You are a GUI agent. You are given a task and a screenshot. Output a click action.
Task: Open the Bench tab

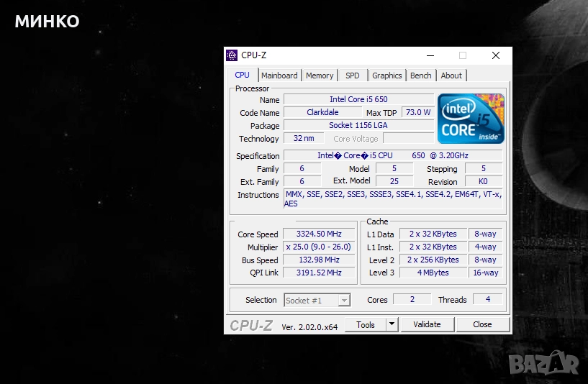pos(420,76)
